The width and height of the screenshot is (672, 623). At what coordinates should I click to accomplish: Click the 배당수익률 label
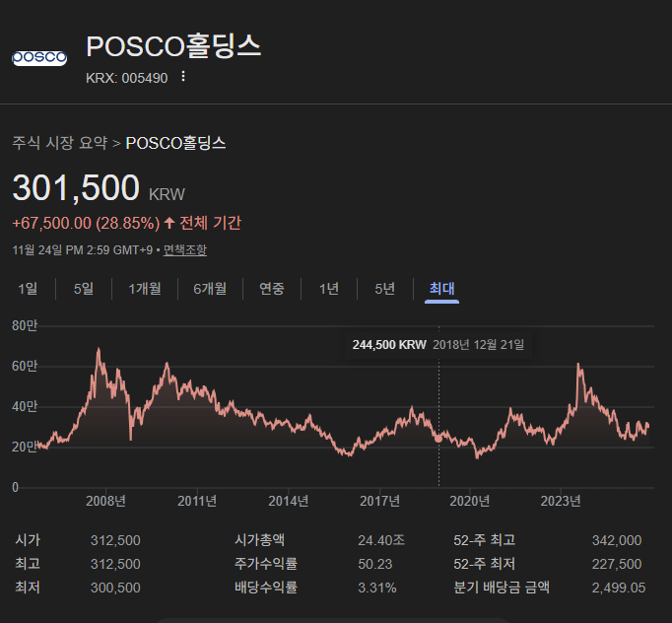pyautogui.click(x=266, y=587)
